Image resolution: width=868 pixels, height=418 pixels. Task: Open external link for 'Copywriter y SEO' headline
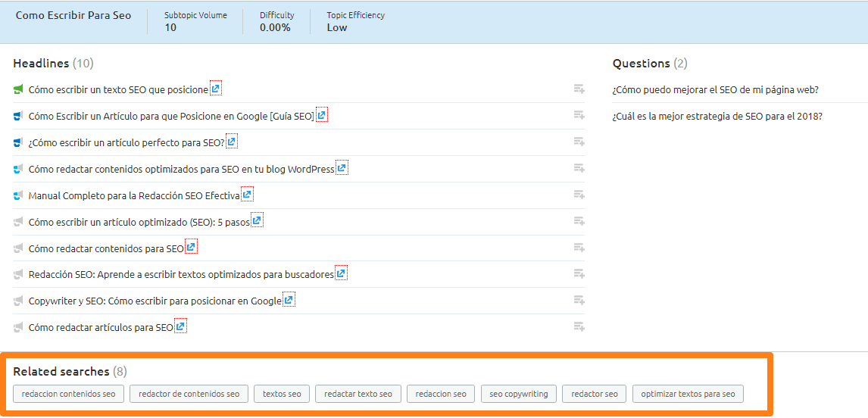click(289, 301)
